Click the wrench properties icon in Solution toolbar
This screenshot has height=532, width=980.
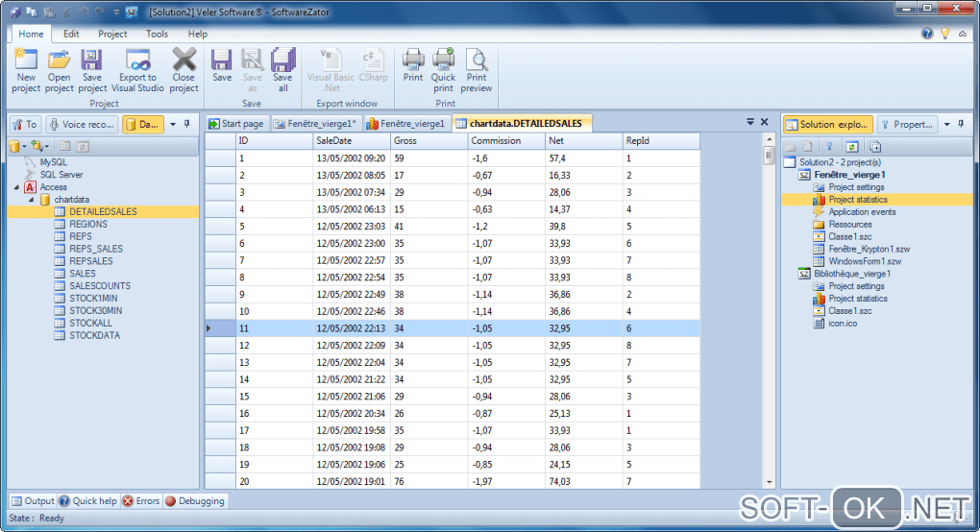(x=829, y=147)
